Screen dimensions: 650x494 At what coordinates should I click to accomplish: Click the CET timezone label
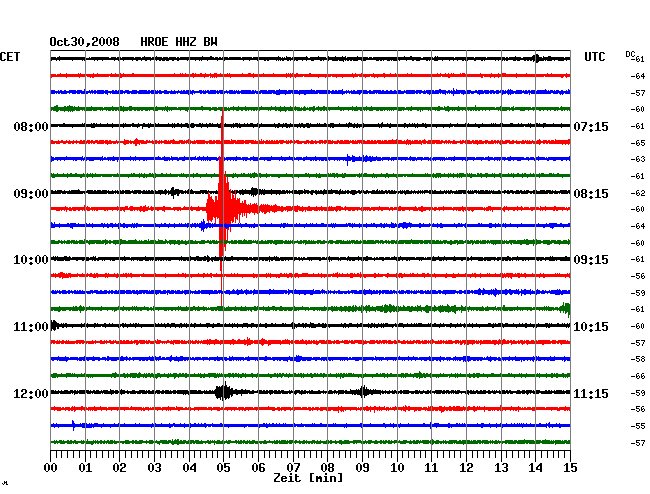pyautogui.click(x=10, y=57)
